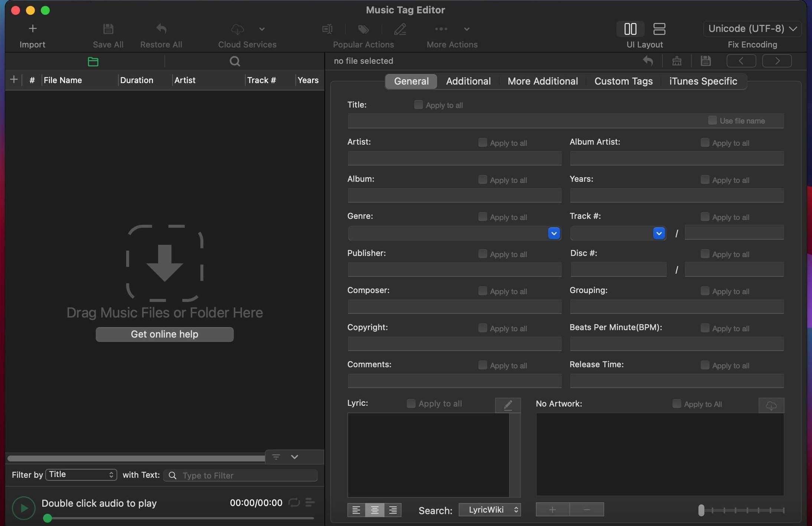Expand the More Actions dropdown arrow

click(466, 29)
